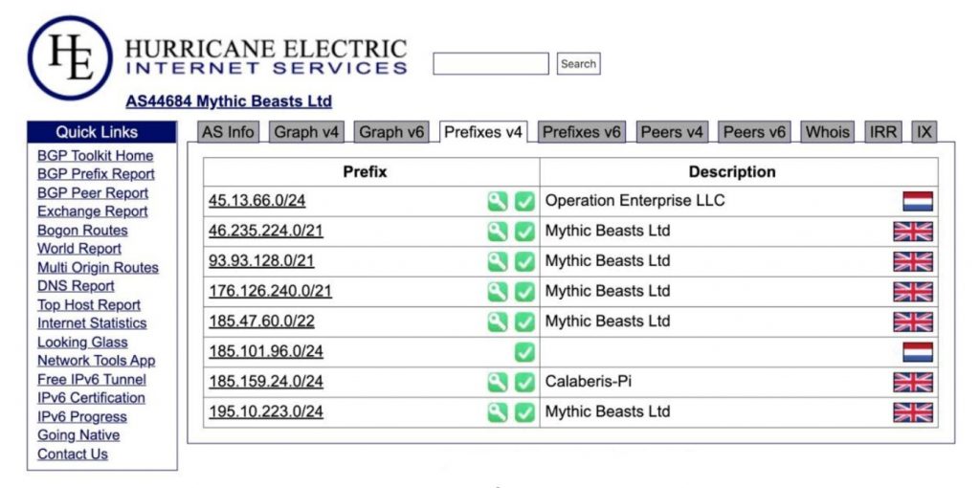980x488 pixels.
Task: Click key icon for 176.126.240.0/21
Action: pyautogui.click(x=498, y=291)
